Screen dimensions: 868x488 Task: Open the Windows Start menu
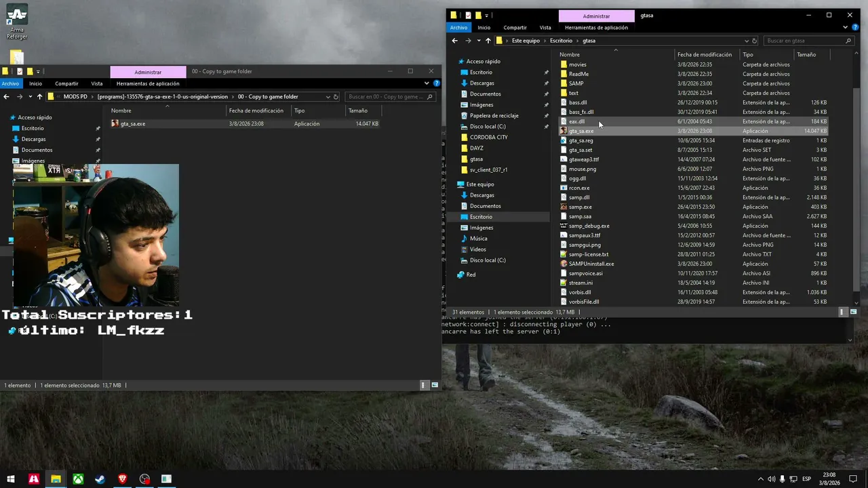(11, 479)
